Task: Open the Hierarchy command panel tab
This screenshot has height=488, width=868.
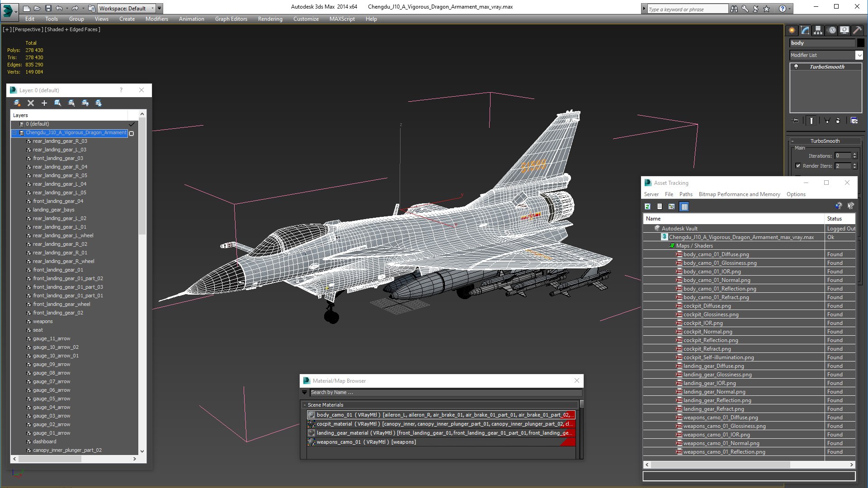Action: pos(818,30)
